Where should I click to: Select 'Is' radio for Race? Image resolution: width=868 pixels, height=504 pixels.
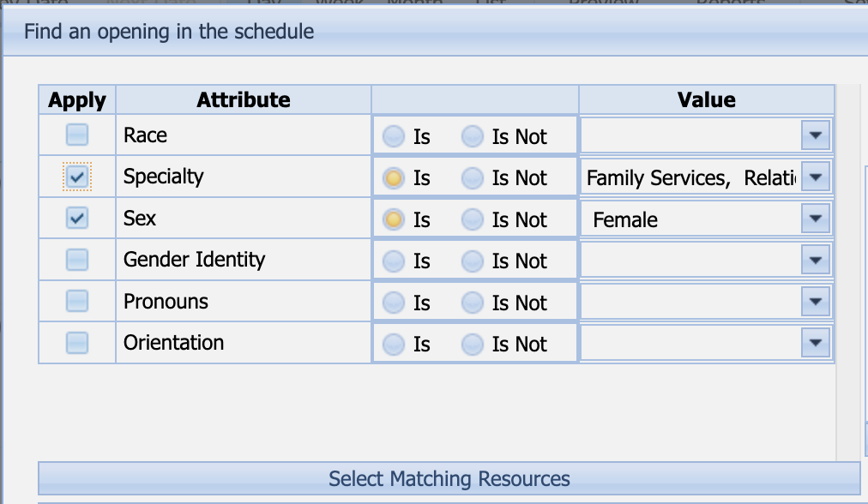394,136
